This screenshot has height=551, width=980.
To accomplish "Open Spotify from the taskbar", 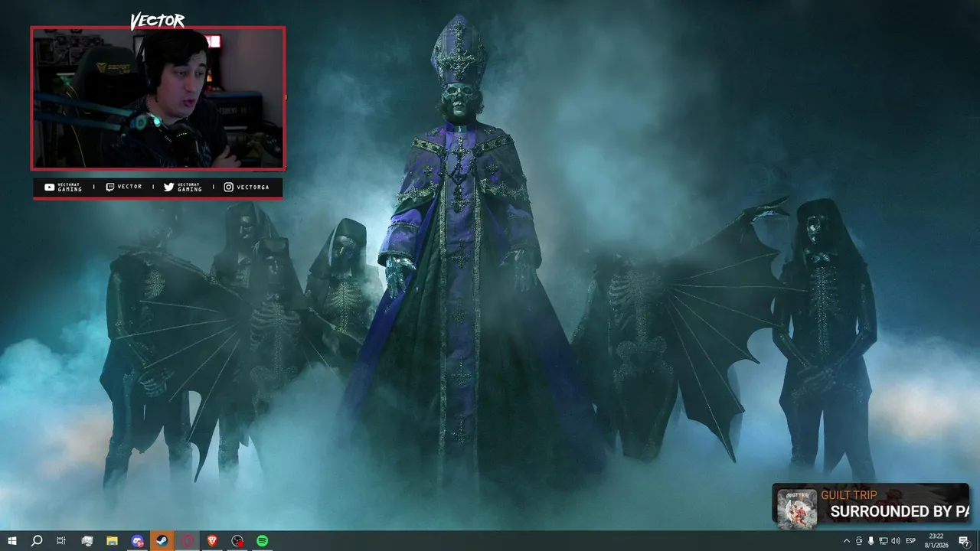I will pos(262,541).
